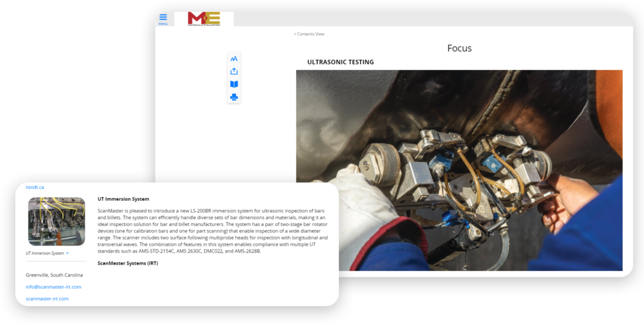This screenshot has width=644, height=325.
Task: Visit the scanmaster-irt.com website link
Action: 47,299
